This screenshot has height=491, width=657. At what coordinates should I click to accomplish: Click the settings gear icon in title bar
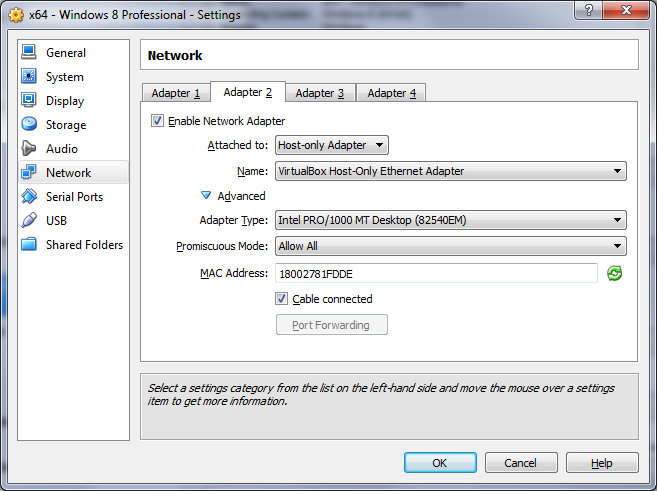[16, 15]
